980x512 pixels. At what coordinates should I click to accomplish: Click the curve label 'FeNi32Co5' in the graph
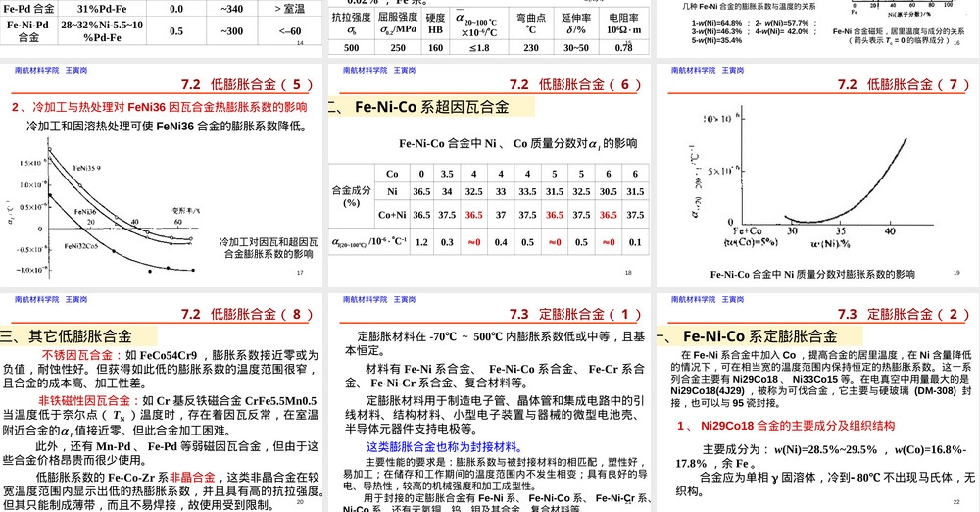click(80, 246)
